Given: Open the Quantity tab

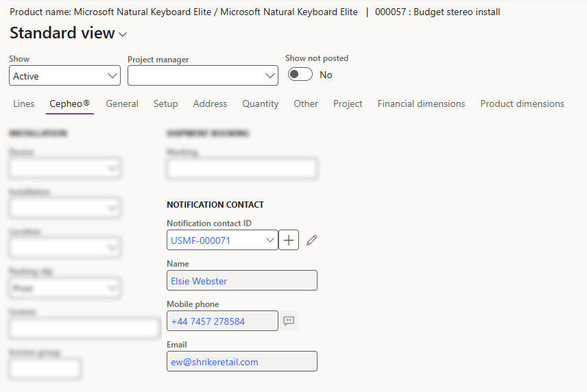Looking at the screenshot, I should click(x=260, y=104).
